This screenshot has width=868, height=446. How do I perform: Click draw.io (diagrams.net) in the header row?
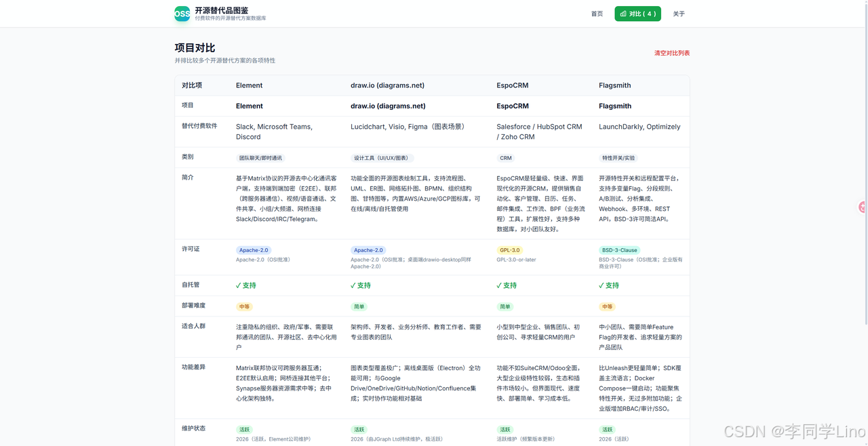point(387,85)
